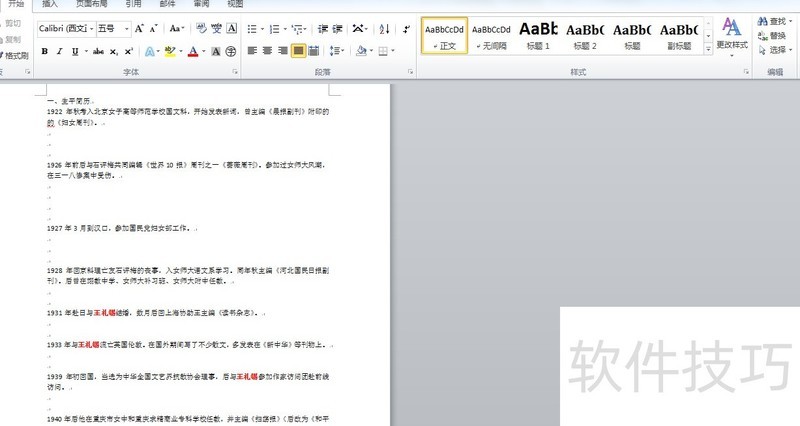
Task: Toggle Italic formatting
Action: [60, 52]
